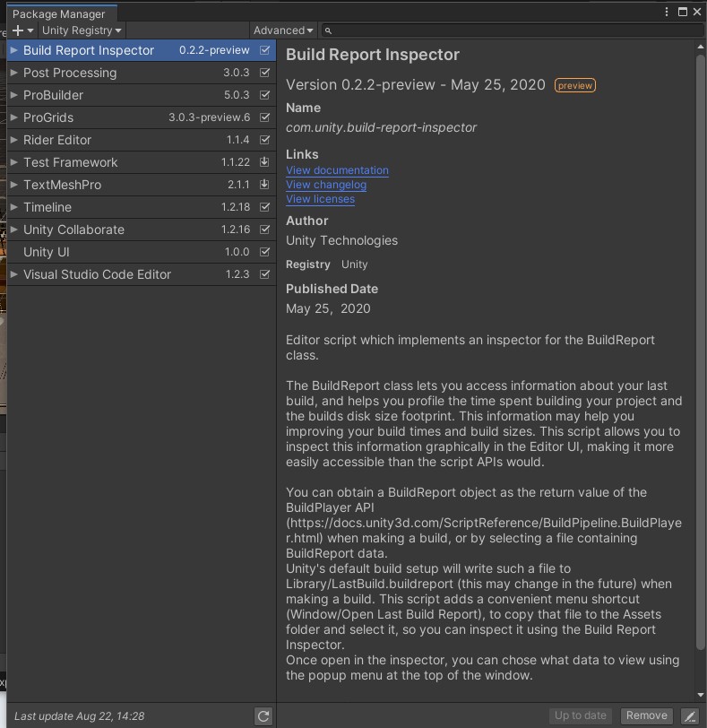The width and height of the screenshot is (707, 728).
Task: Select Post Processing package
Action: click(142, 73)
